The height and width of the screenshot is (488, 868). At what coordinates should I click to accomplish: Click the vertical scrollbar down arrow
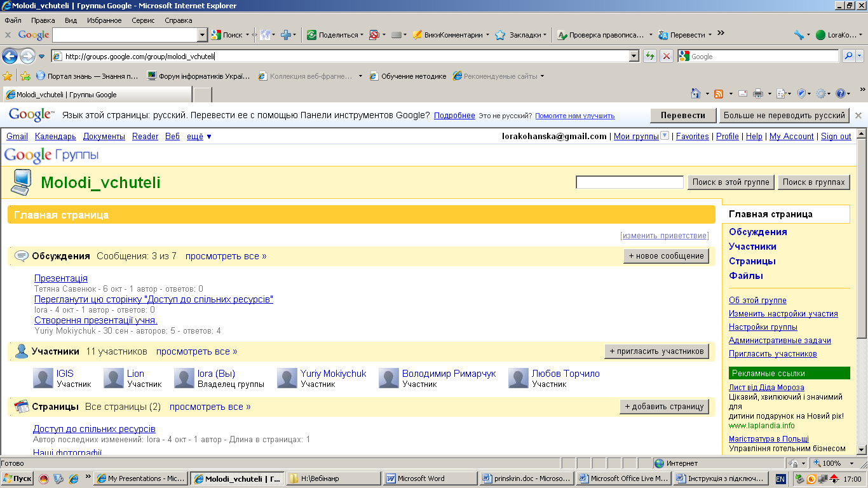[x=862, y=450]
